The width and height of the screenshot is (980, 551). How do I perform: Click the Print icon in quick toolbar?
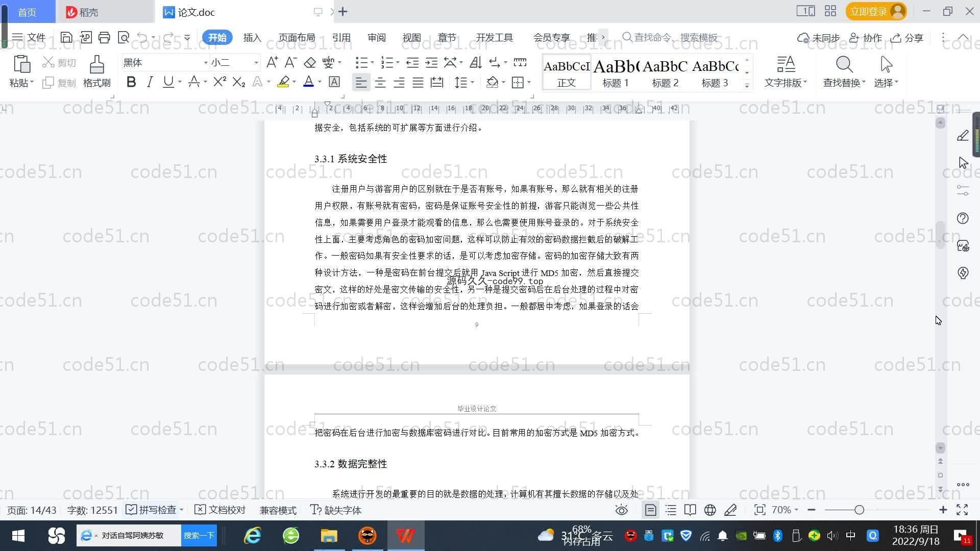tap(104, 37)
